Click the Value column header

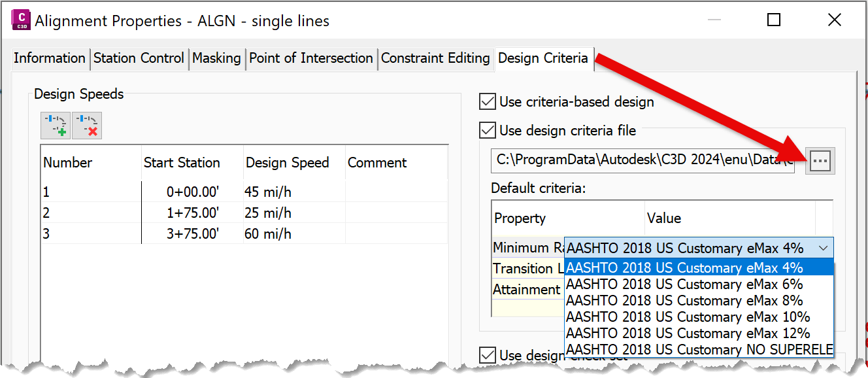tap(729, 218)
